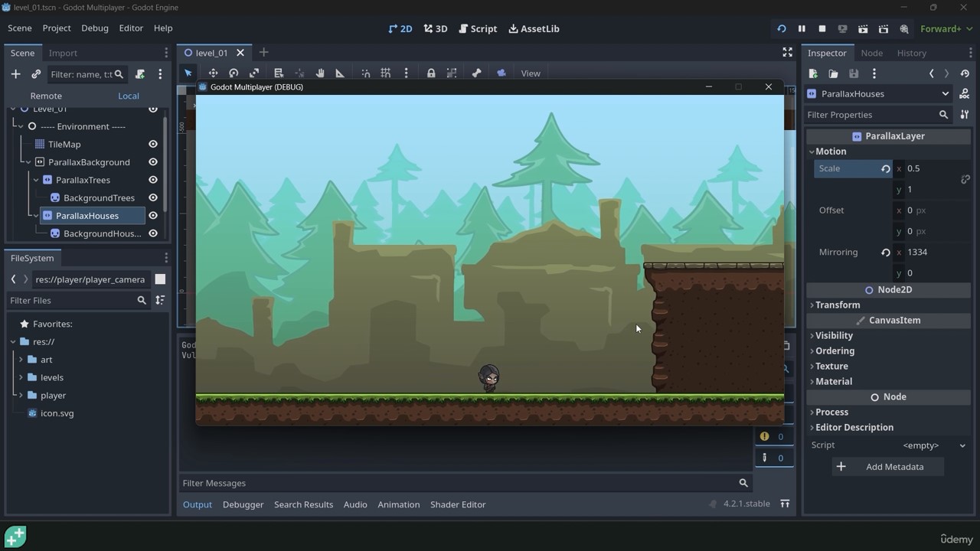Attach script icon in Scene dock

coord(140,74)
